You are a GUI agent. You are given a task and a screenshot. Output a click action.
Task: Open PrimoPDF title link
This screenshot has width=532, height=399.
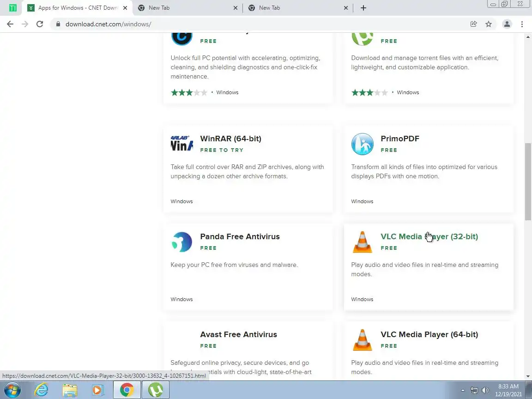[x=400, y=139]
